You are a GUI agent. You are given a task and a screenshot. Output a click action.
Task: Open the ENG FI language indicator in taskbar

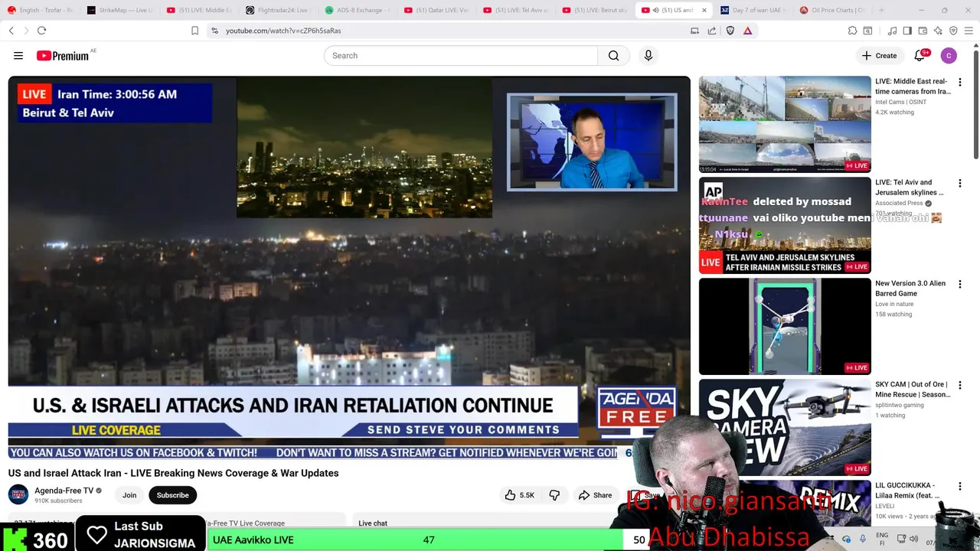pyautogui.click(x=882, y=540)
